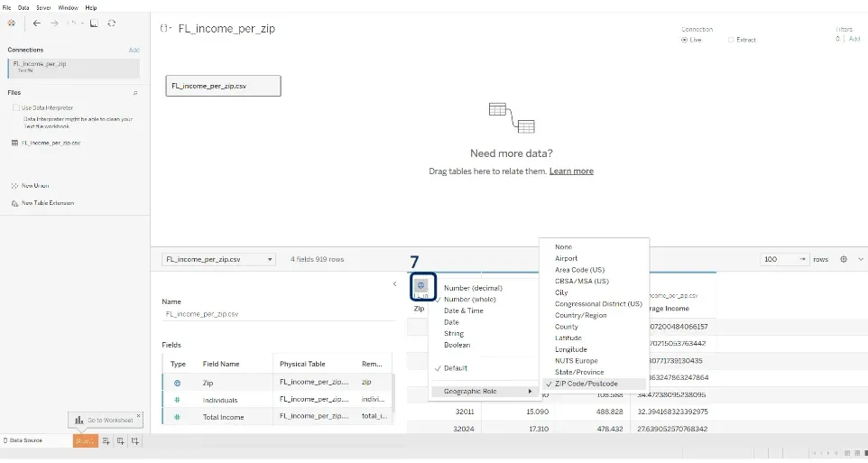
Task: Set geographic role to None
Action: [564, 247]
